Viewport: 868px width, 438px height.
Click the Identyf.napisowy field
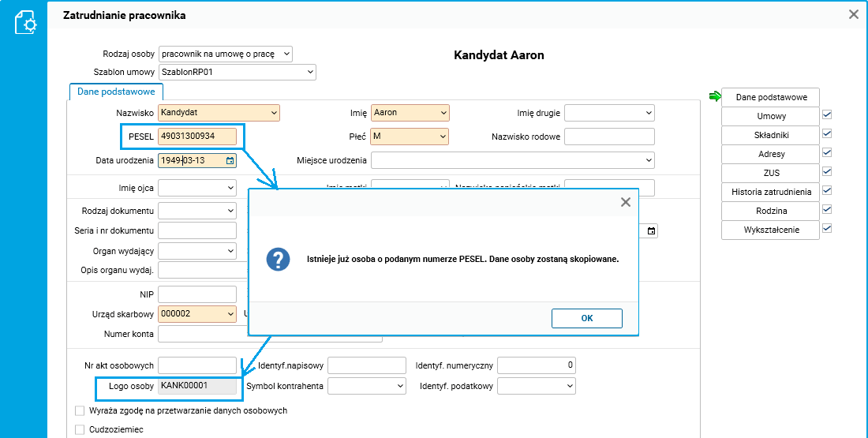click(x=367, y=365)
